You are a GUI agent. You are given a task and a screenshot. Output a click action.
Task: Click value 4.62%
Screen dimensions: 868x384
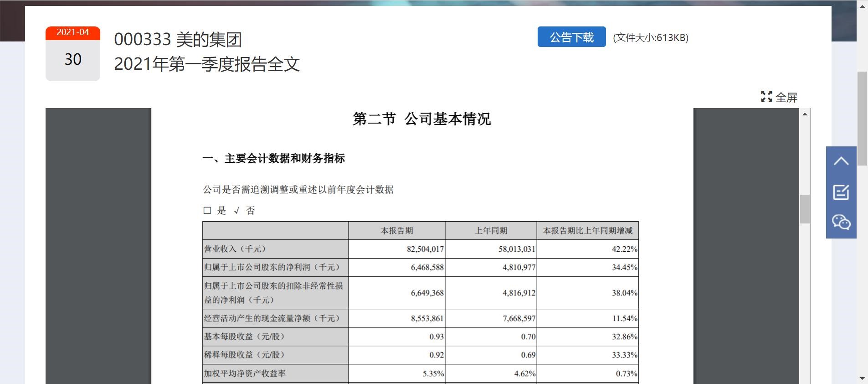coord(525,374)
